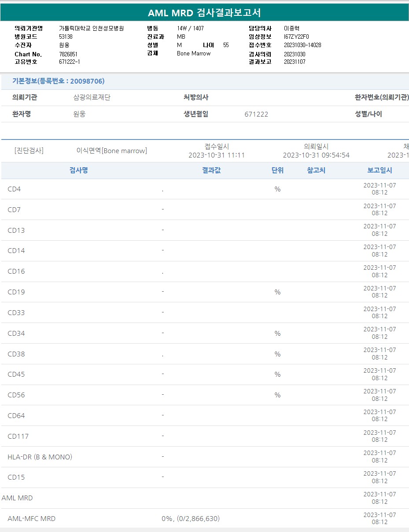Select the CD4 test row name
Viewport: 409px width, 532px height.
14,189
